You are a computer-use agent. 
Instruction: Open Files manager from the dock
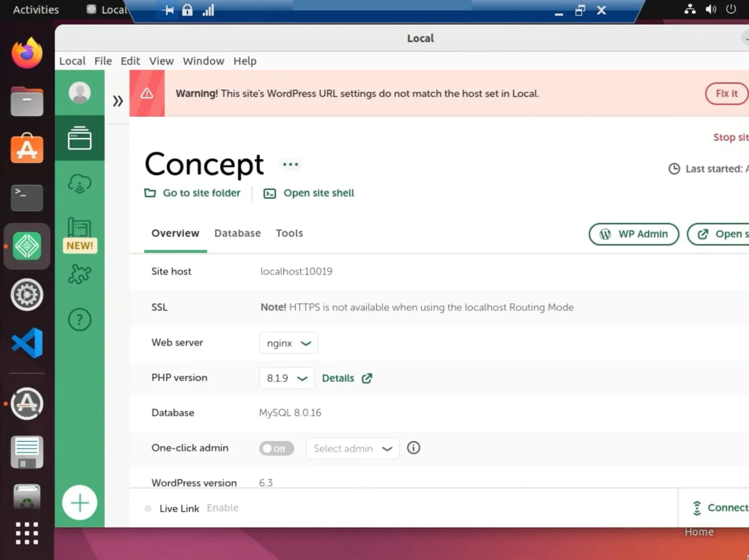tap(27, 101)
